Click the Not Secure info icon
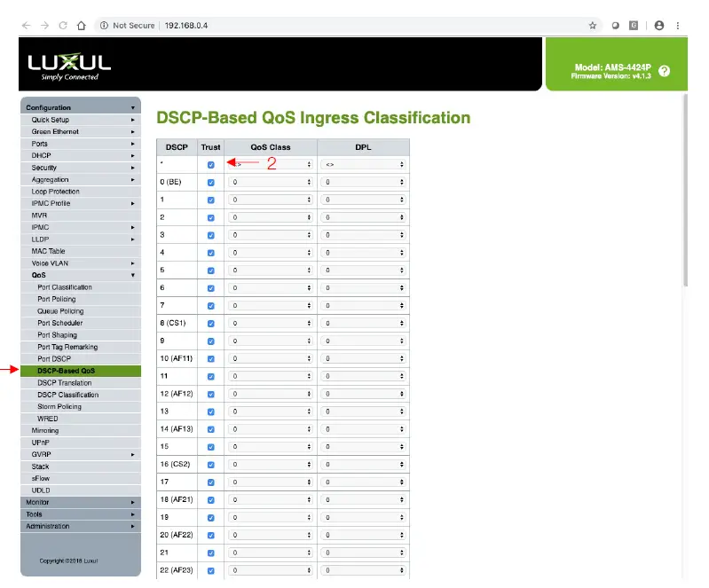709x588 pixels. pos(104,26)
